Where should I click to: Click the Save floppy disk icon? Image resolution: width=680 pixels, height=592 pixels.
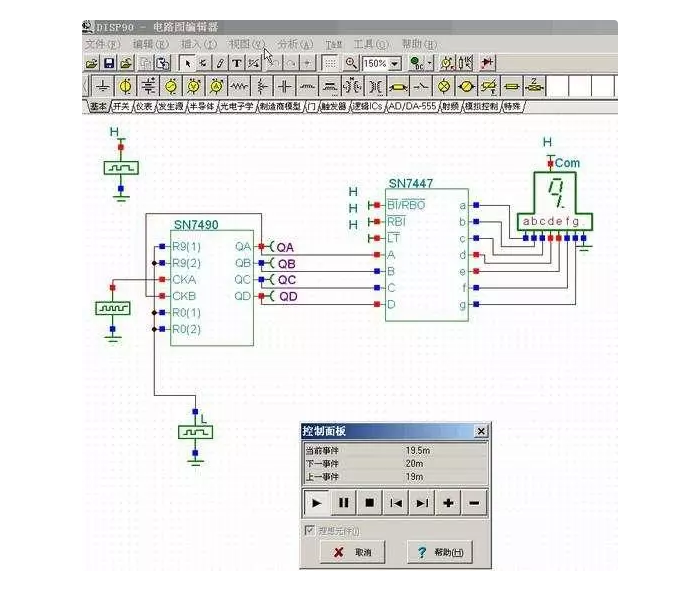(x=109, y=63)
